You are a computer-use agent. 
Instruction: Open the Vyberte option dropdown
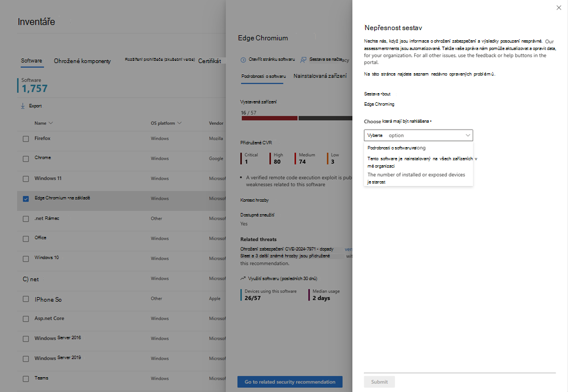[x=419, y=135]
